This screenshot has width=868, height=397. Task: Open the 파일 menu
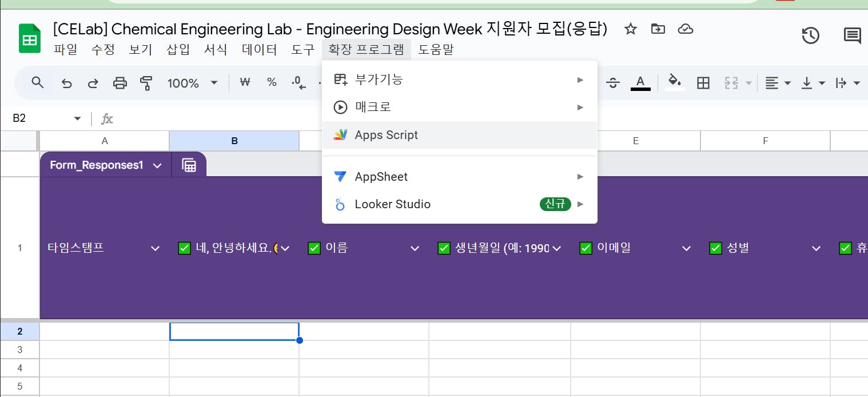(65, 50)
